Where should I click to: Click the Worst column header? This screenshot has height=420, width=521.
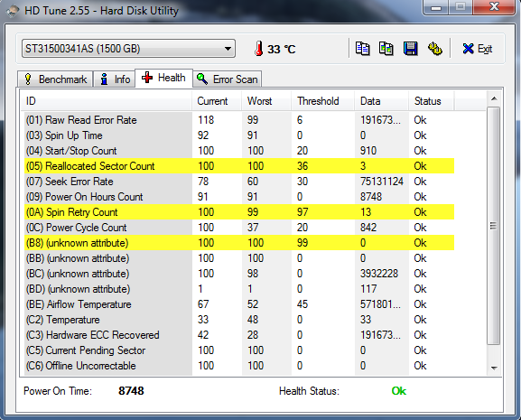pos(266,101)
